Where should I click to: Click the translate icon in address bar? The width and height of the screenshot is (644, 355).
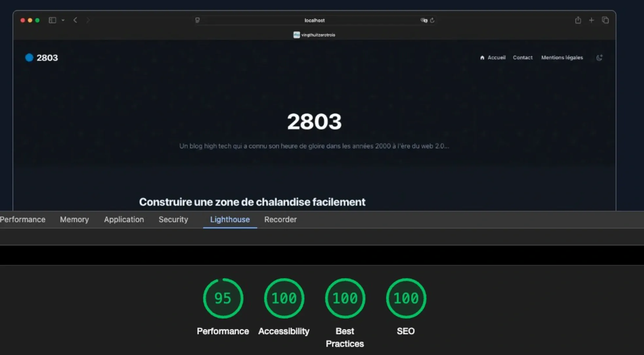coord(424,20)
